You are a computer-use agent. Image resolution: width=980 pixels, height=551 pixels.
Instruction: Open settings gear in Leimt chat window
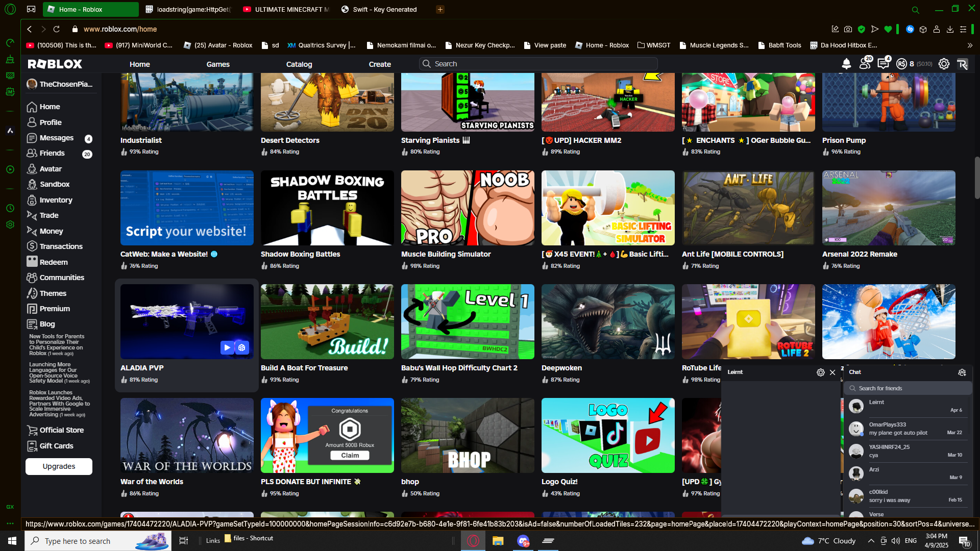[820, 372]
